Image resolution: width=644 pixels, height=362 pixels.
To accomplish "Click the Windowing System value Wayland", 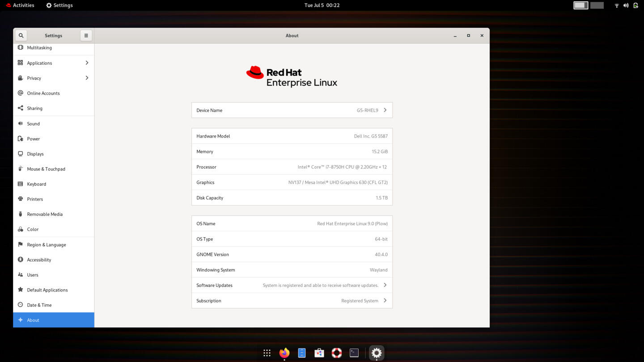I will click(x=379, y=270).
